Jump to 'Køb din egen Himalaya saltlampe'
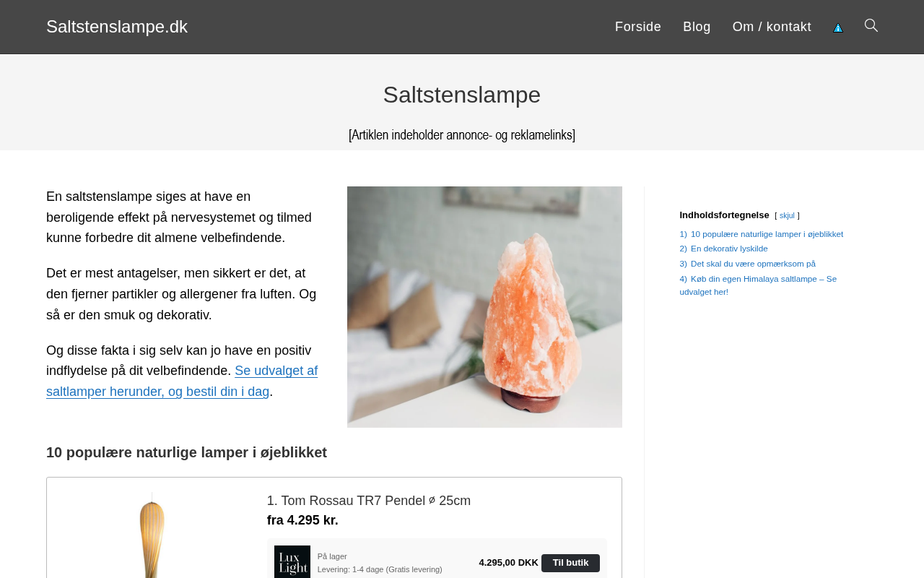Screen dimensions: 924x578 pyautogui.click(x=758, y=285)
